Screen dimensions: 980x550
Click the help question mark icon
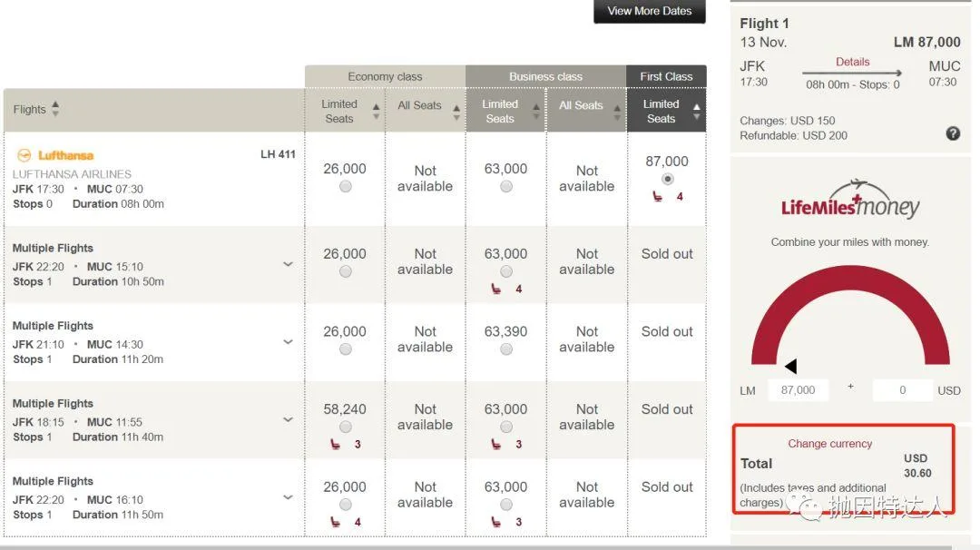tap(953, 133)
